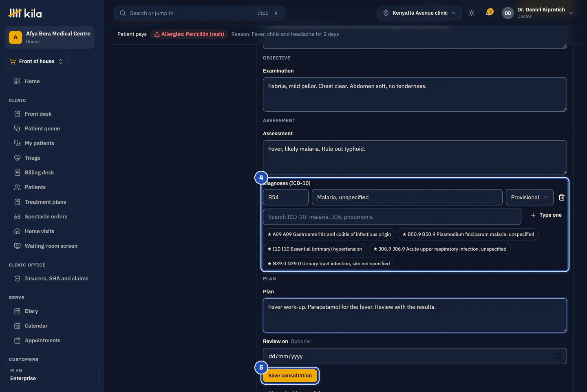
Task: Click the Kila logo
Action: (x=25, y=13)
